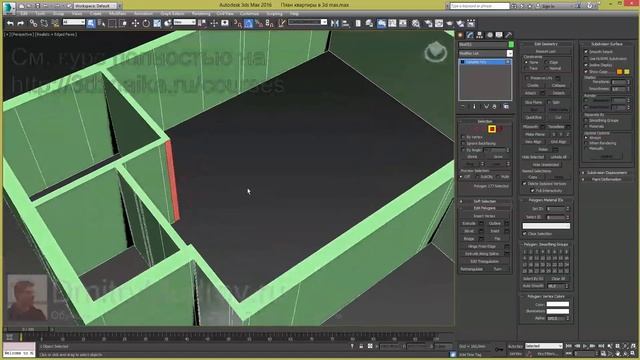The image size is (640, 360).
Task: Open the Help menu
Action: tap(294, 14)
